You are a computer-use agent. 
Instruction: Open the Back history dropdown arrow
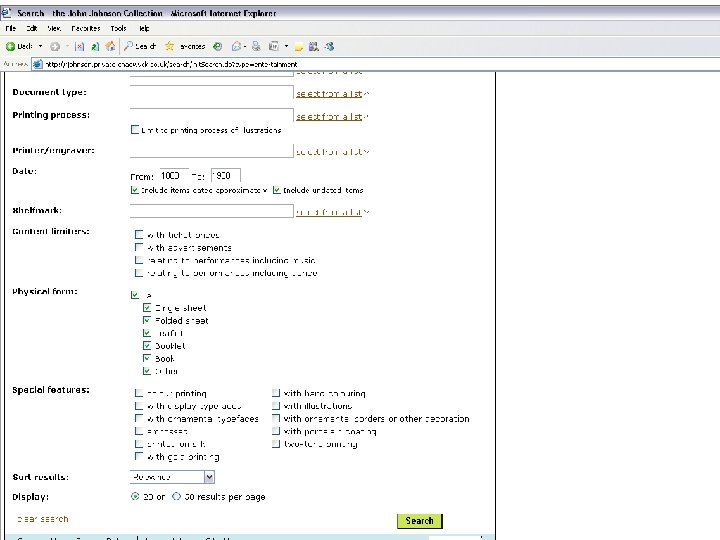coord(40,46)
